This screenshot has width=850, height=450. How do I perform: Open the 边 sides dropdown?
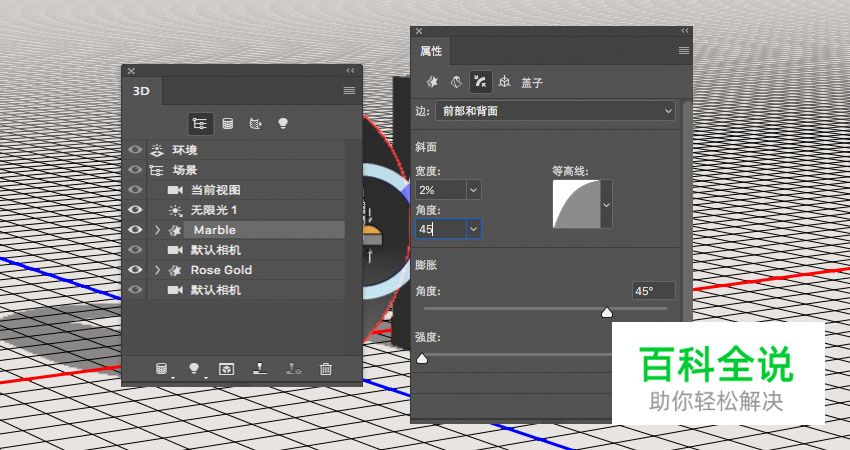[555, 111]
